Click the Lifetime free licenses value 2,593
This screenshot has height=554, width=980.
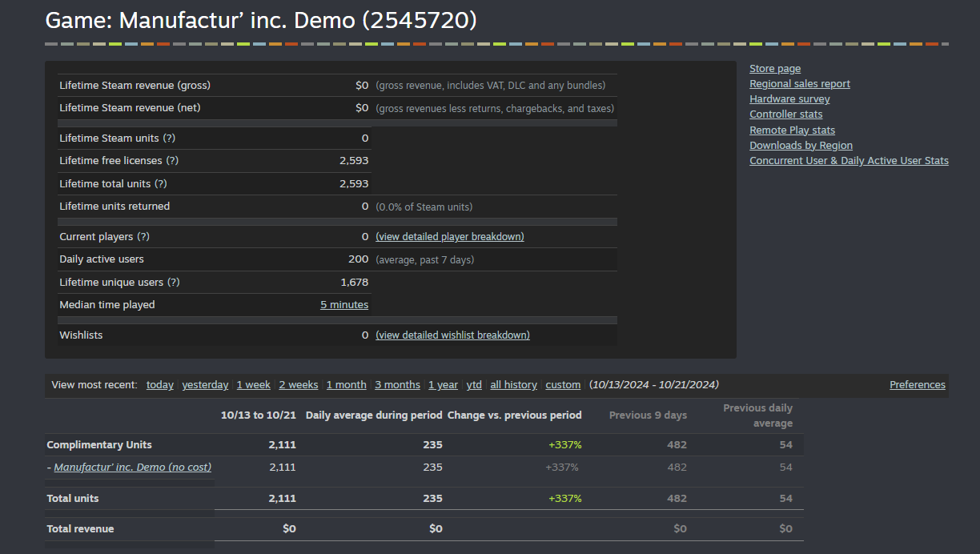354,161
